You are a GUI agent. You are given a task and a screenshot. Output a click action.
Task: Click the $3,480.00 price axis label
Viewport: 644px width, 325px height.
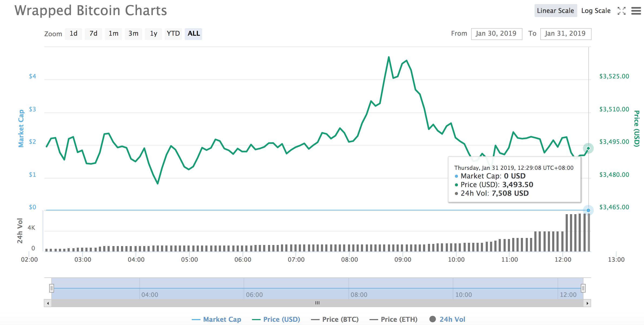click(614, 175)
